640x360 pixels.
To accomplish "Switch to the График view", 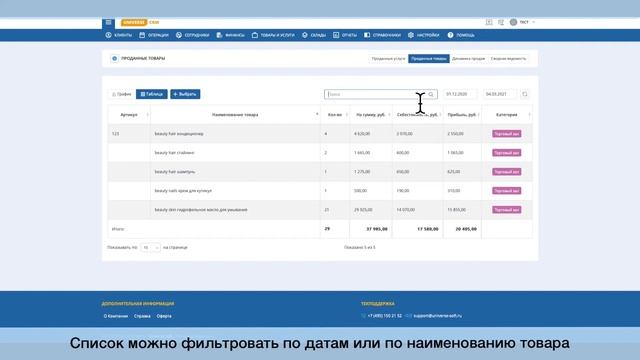I will [x=121, y=94].
